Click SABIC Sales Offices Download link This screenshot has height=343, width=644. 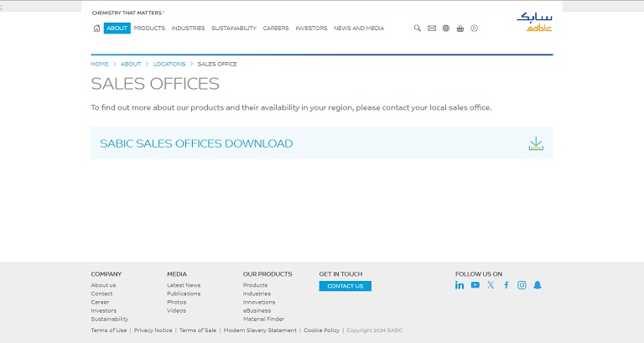pyautogui.click(x=196, y=143)
